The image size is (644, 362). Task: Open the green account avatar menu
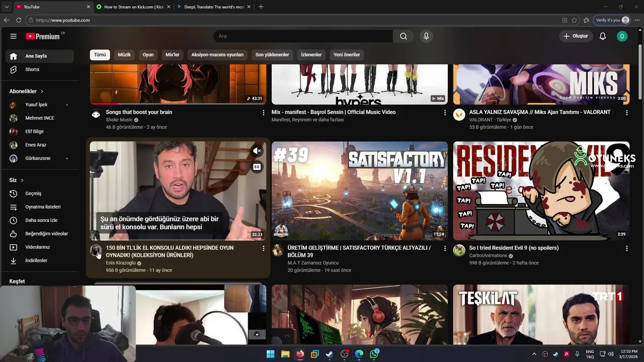coord(622,36)
